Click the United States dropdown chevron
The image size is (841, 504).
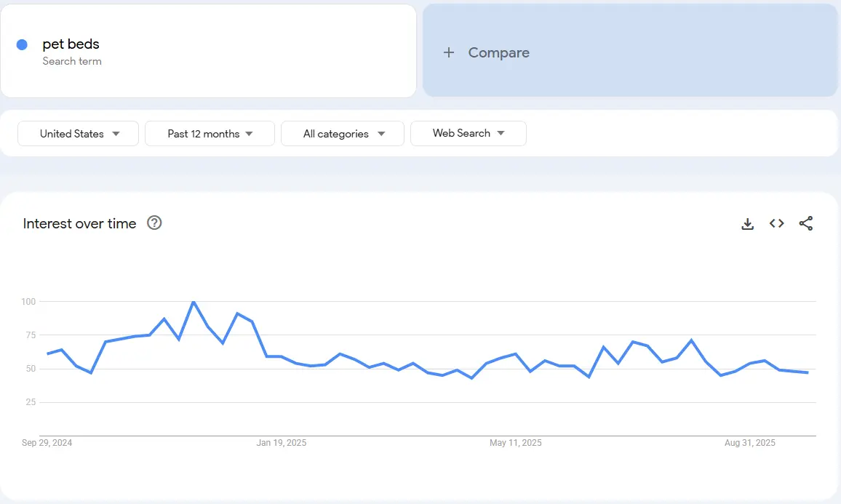pyautogui.click(x=116, y=134)
